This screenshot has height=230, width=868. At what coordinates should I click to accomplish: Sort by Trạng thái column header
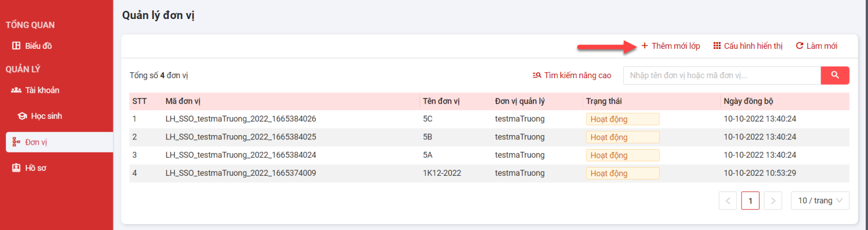pos(604,101)
